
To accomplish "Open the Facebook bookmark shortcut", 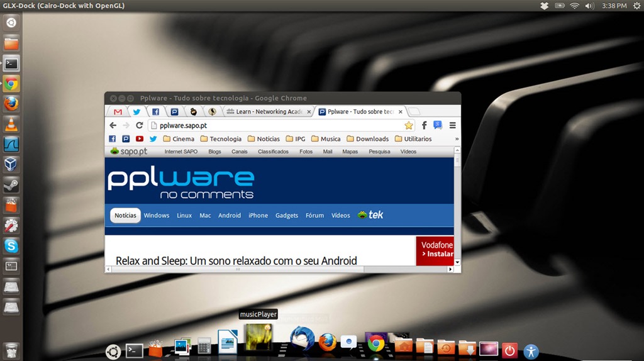I will click(x=112, y=139).
